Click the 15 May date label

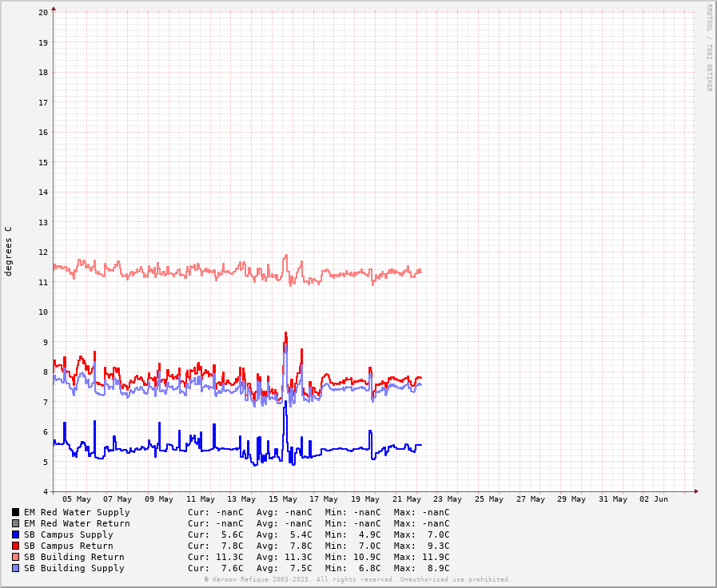(283, 499)
